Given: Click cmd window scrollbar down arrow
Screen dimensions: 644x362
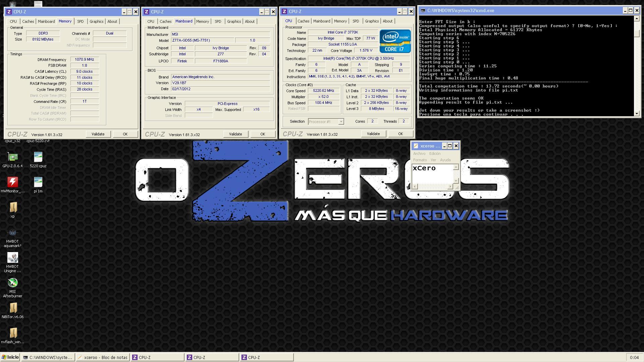Looking at the screenshot, I should click(x=637, y=114).
